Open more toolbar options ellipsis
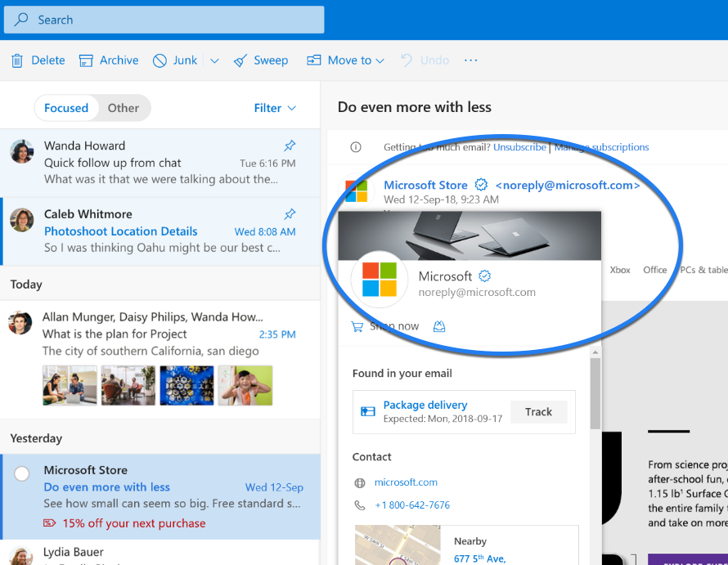Screen dimensions: 728x565 470,61
